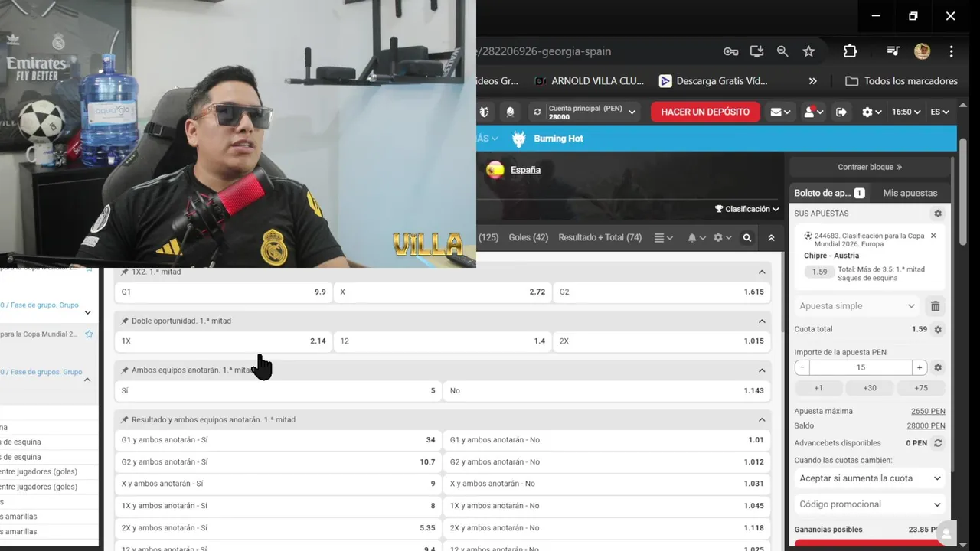Image resolution: width=980 pixels, height=551 pixels.
Task: Pin the 1X2. 1.ª mitad market
Action: [125, 272]
